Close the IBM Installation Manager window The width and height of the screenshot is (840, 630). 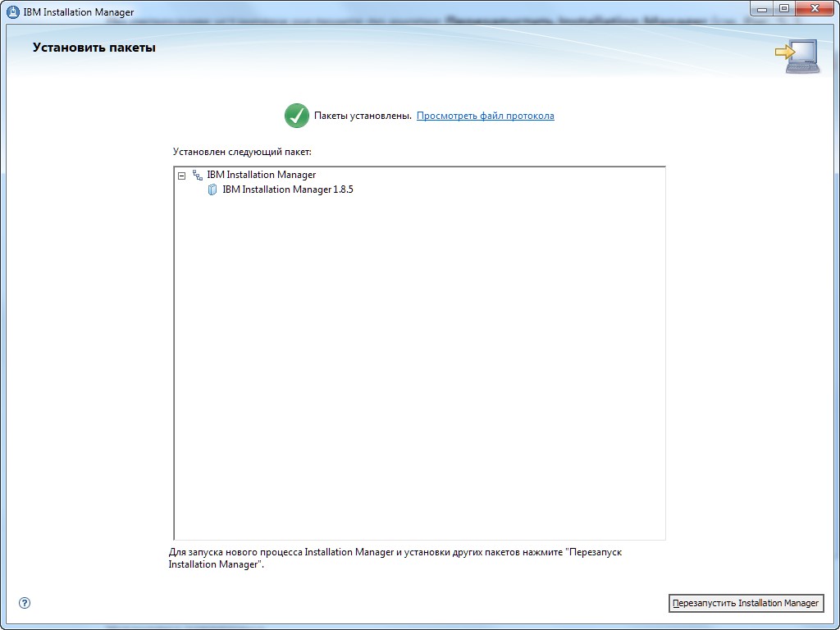coord(815,8)
